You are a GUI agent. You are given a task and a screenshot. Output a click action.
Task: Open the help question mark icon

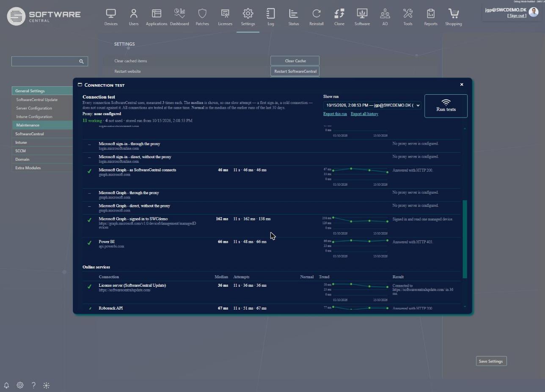(x=33, y=385)
